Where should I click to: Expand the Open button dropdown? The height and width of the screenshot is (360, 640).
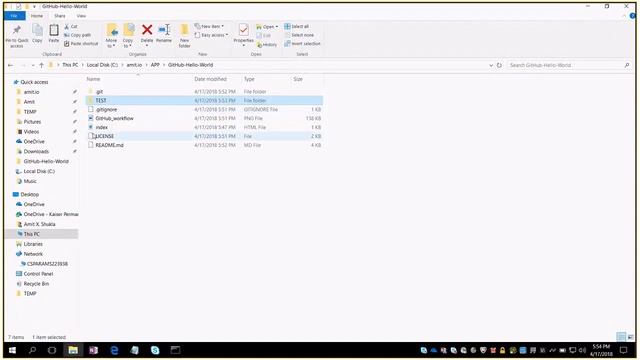coord(277,27)
